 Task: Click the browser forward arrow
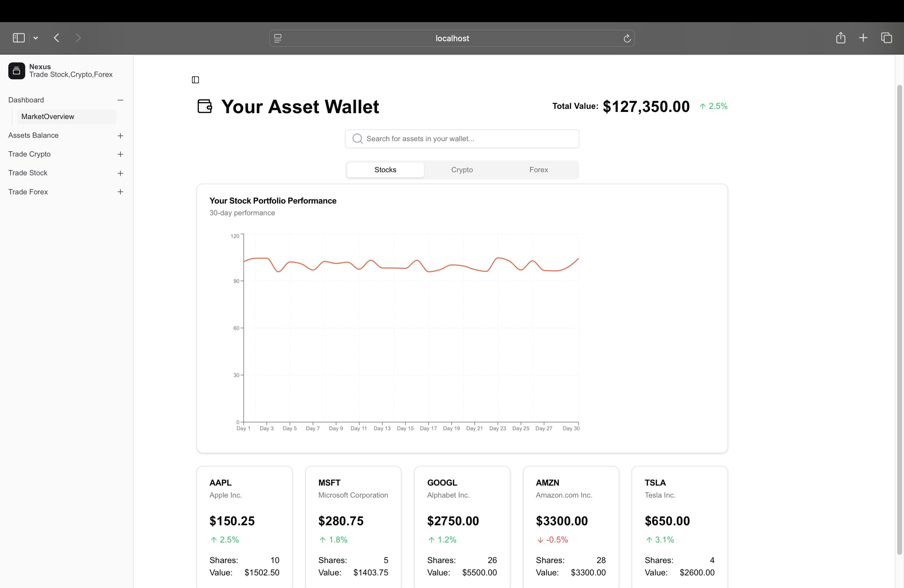tap(78, 38)
